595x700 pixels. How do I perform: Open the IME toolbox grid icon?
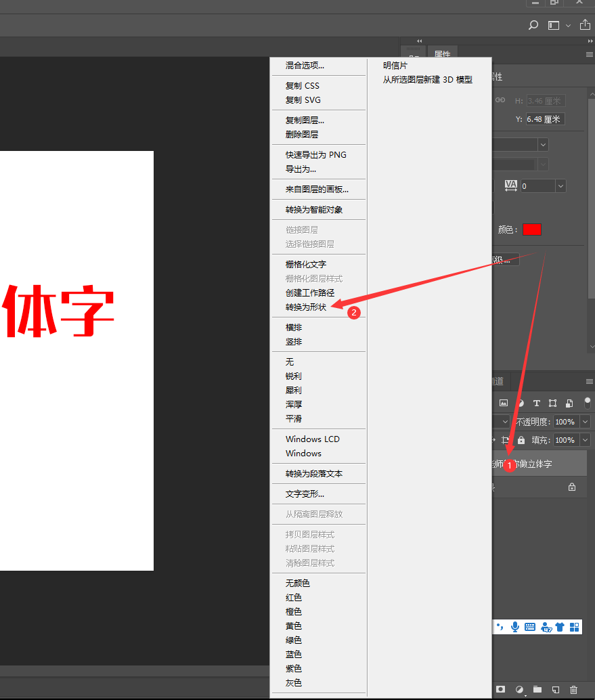pos(575,627)
